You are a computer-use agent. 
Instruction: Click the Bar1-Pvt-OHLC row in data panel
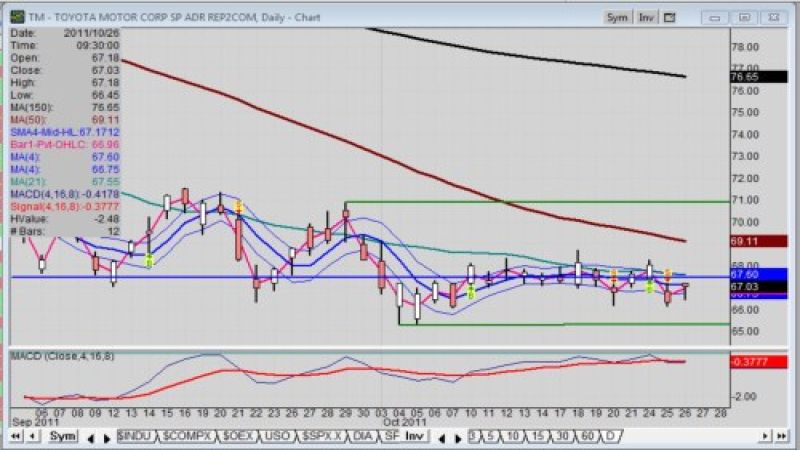click(65, 144)
